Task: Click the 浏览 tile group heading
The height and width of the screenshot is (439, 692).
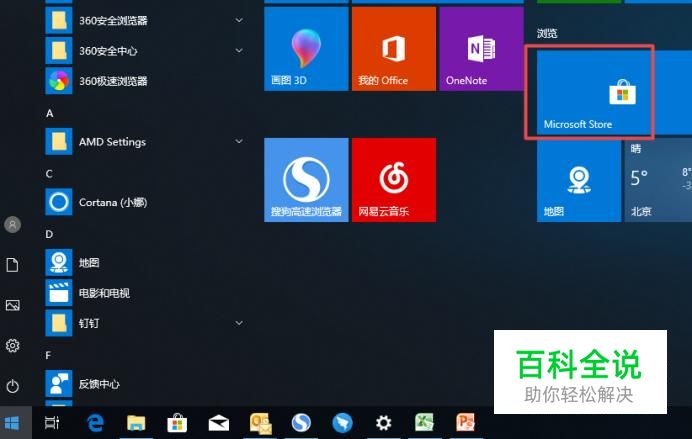Action: (x=547, y=33)
